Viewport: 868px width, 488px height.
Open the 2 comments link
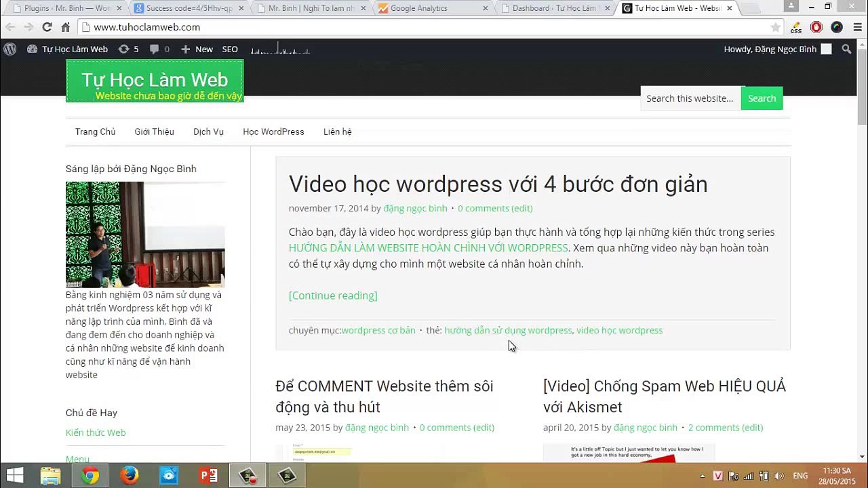pyautogui.click(x=726, y=428)
